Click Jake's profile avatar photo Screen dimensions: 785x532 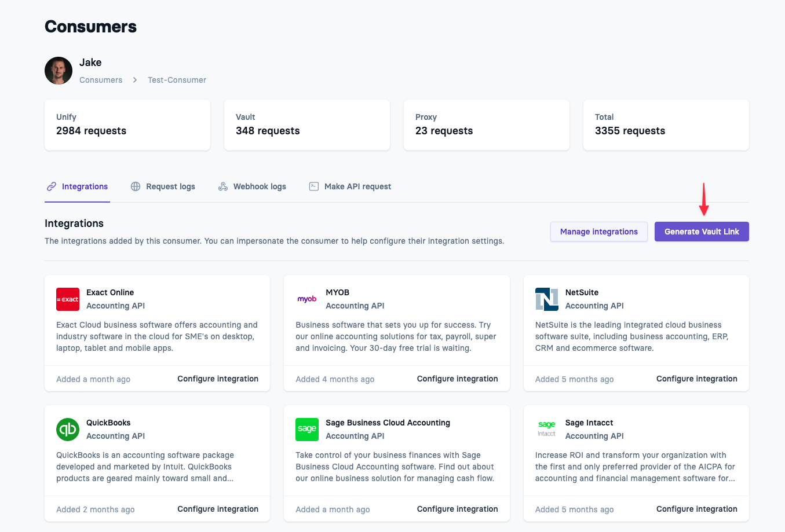tap(59, 71)
